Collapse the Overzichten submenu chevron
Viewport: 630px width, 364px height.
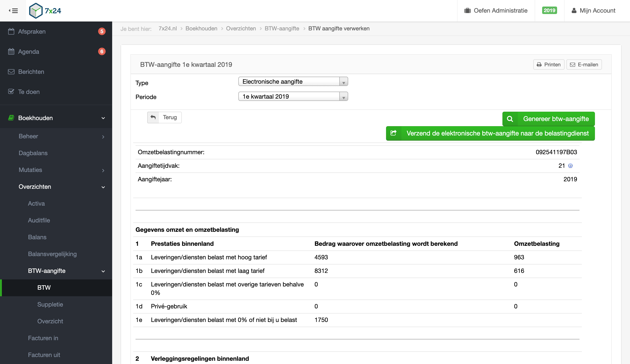[x=103, y=187]
